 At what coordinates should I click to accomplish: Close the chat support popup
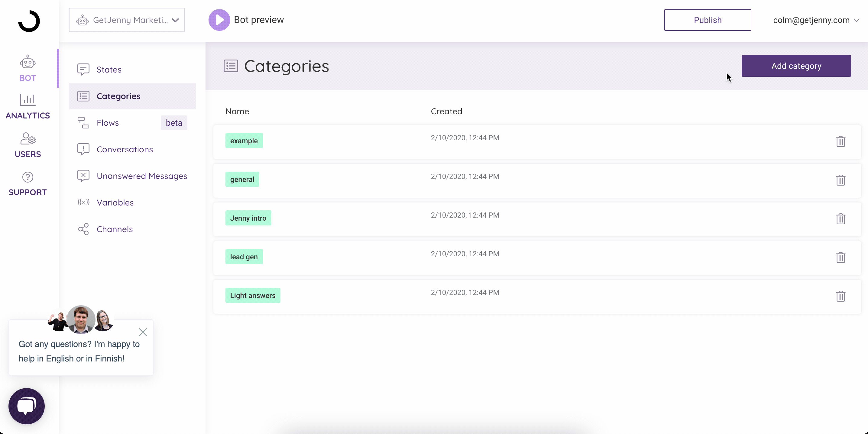(142, 332)
